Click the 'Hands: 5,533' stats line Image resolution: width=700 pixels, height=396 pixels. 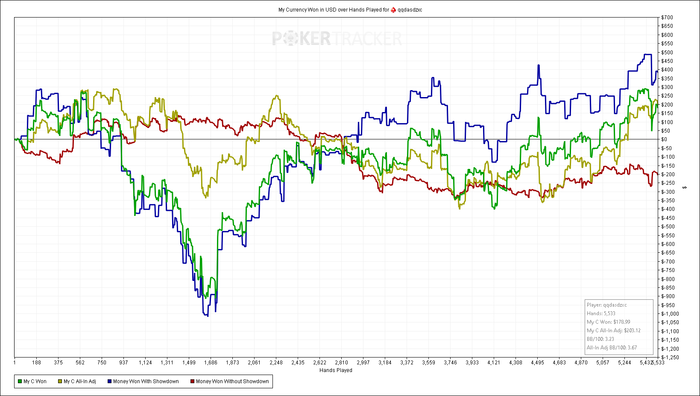tap(601, 313)
